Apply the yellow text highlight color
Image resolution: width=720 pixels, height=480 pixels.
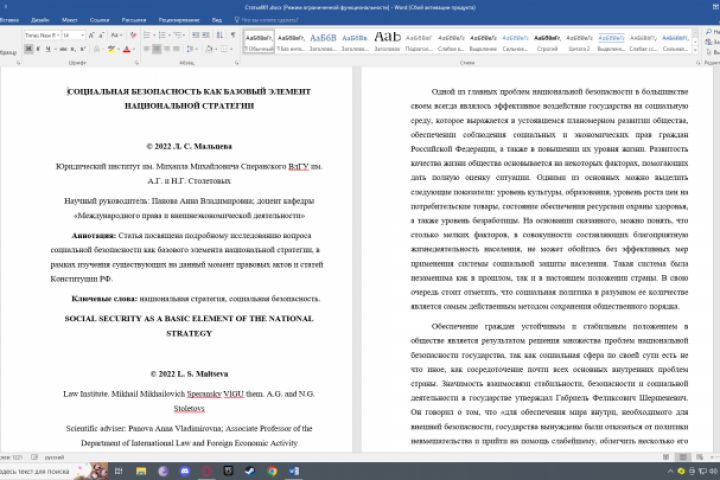(111, 49)
